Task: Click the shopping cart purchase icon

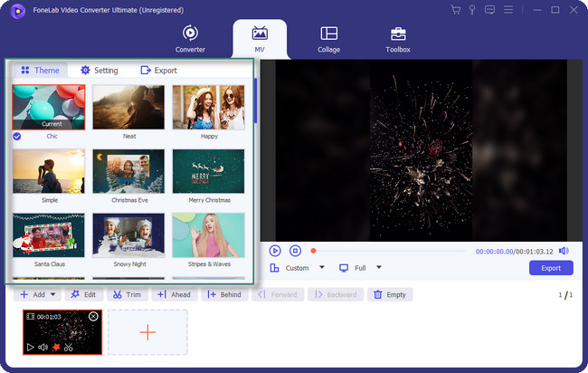Action: (x=456, y=10)
